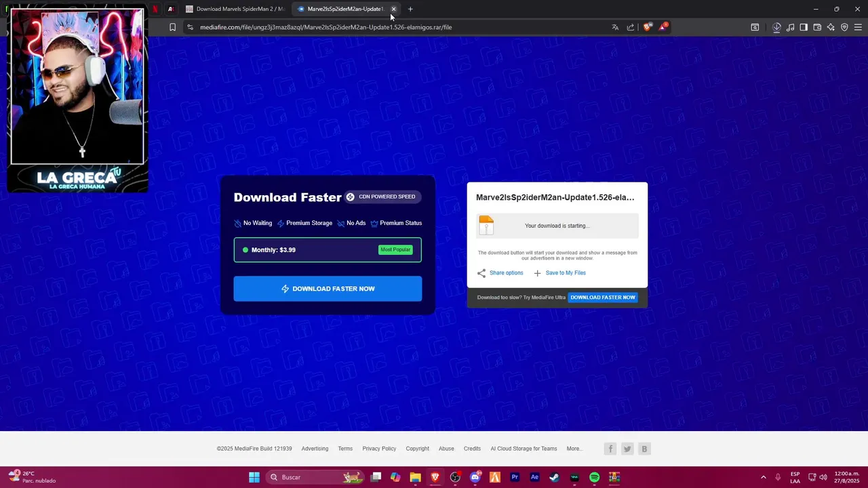Open the Credits footer link
This screenshot has width=868, height=488.
[x=472, y=449]
